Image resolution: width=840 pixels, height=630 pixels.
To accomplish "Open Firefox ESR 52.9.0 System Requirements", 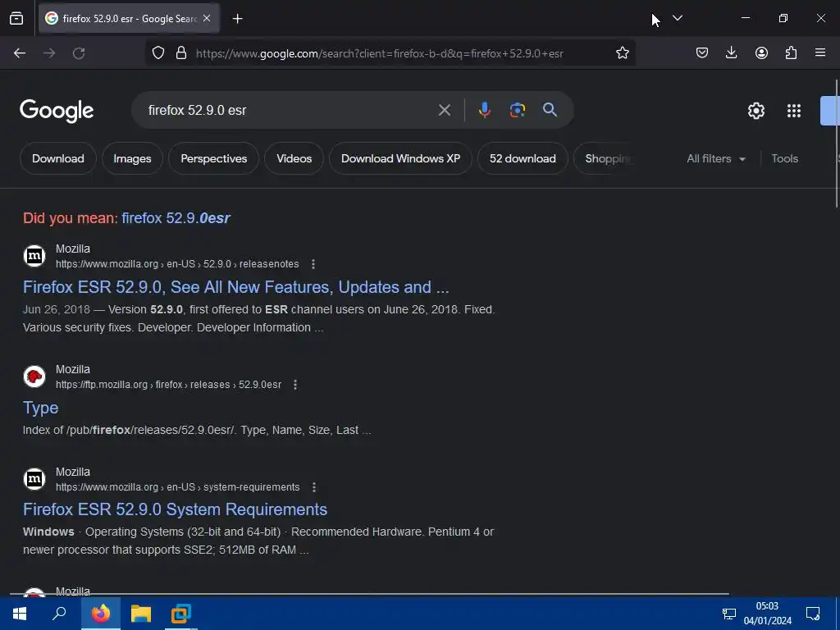I will pos(176,509).
